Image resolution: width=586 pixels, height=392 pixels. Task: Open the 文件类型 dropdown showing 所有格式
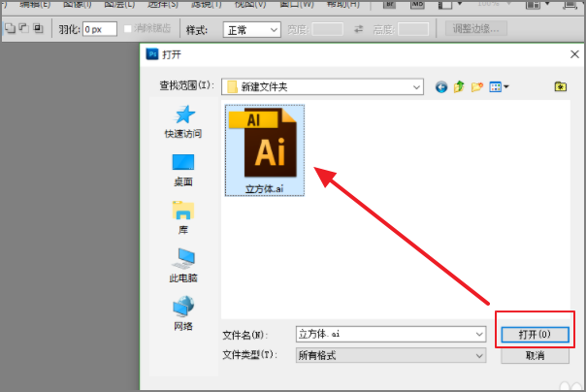(391, 355)
